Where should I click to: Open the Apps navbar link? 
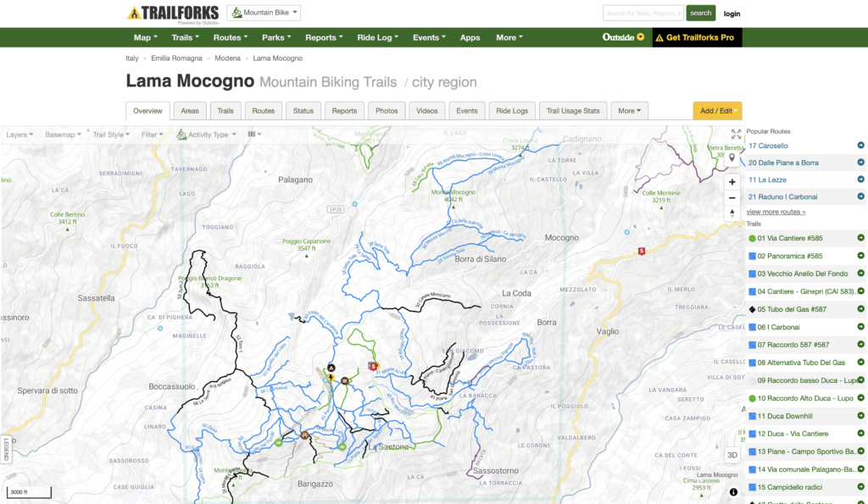tap(470, 37)
